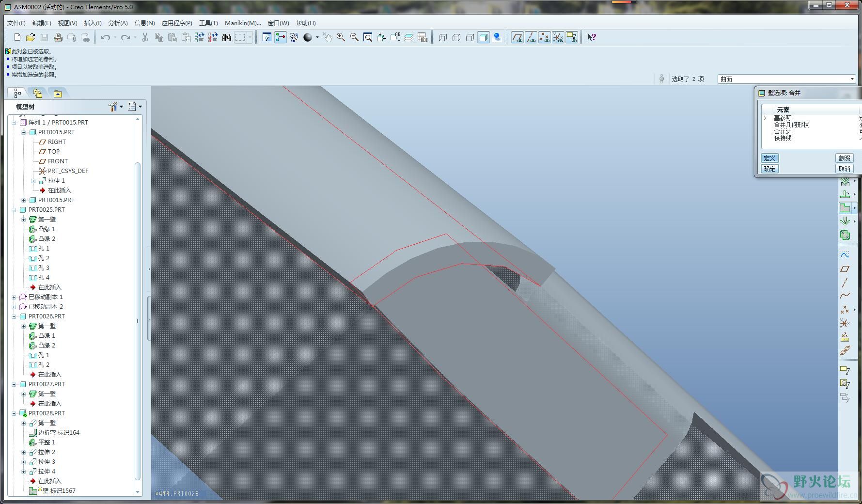Viewport: 862px width, 504px height.
Task: Open the 插入(I) menu
Action: click(93, 23)
